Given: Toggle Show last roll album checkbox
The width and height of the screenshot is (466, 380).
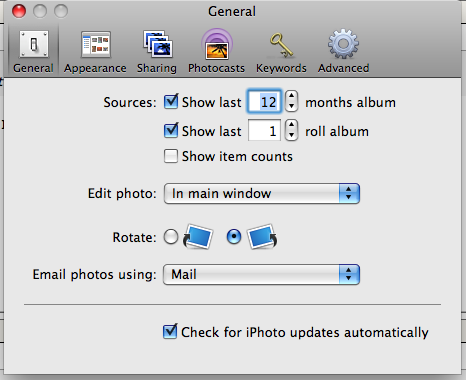Looking at the screenshot, I should 171,130.
